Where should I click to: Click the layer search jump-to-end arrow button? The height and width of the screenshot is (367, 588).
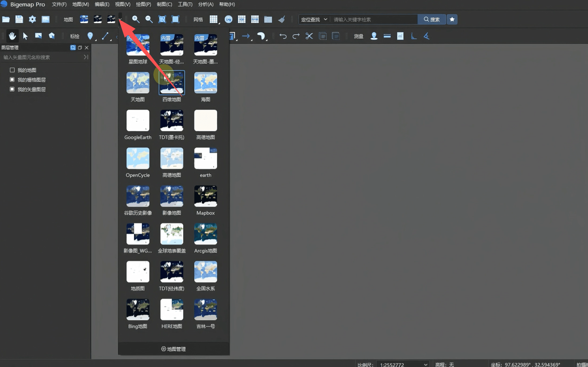click(x=86, y=57)
